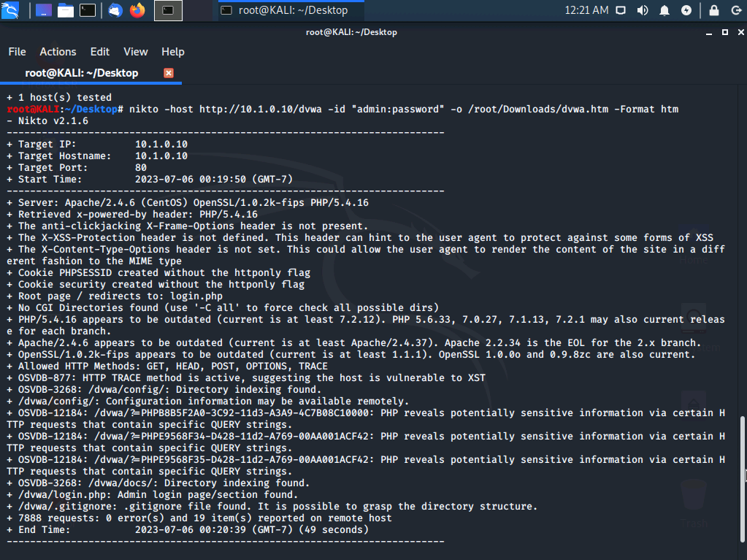This screenshot has width=747, height=560.
Task: Open the file manager from the taskbar
Action: point(65,10)
